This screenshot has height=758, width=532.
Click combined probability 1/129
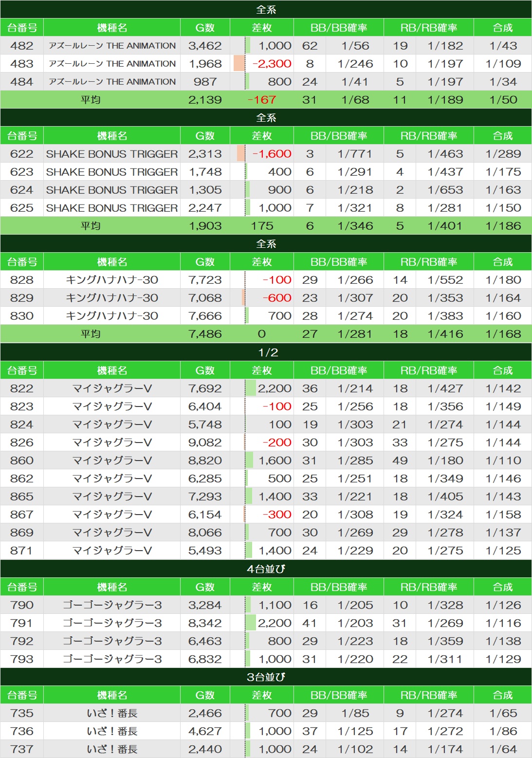click(503, 659)
